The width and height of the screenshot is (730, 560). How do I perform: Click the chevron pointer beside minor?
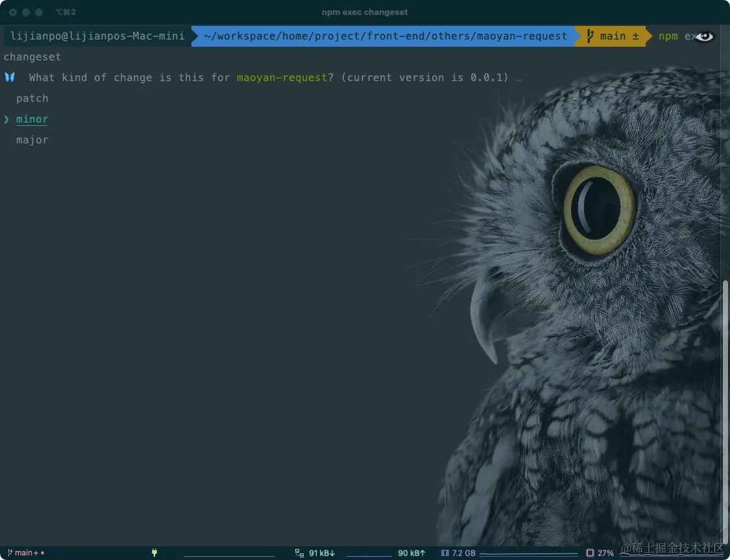[x=6, y=119]
